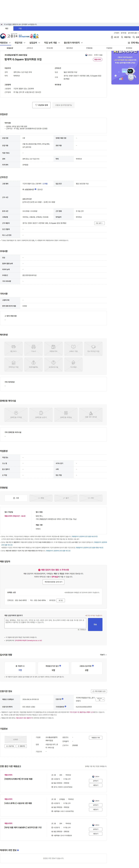The image size is (139, 868).
Task: Switch to the 개인 tab
Action: 7,29
